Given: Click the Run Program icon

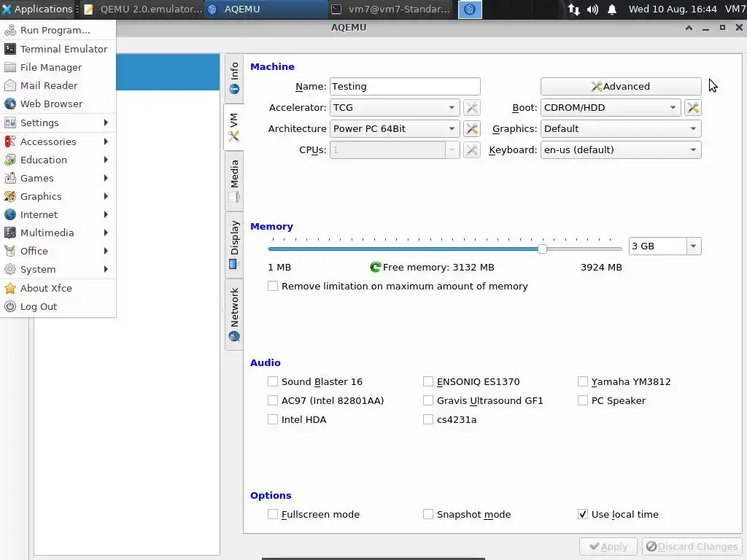Looking at the screenshot, I should point(10,31).
